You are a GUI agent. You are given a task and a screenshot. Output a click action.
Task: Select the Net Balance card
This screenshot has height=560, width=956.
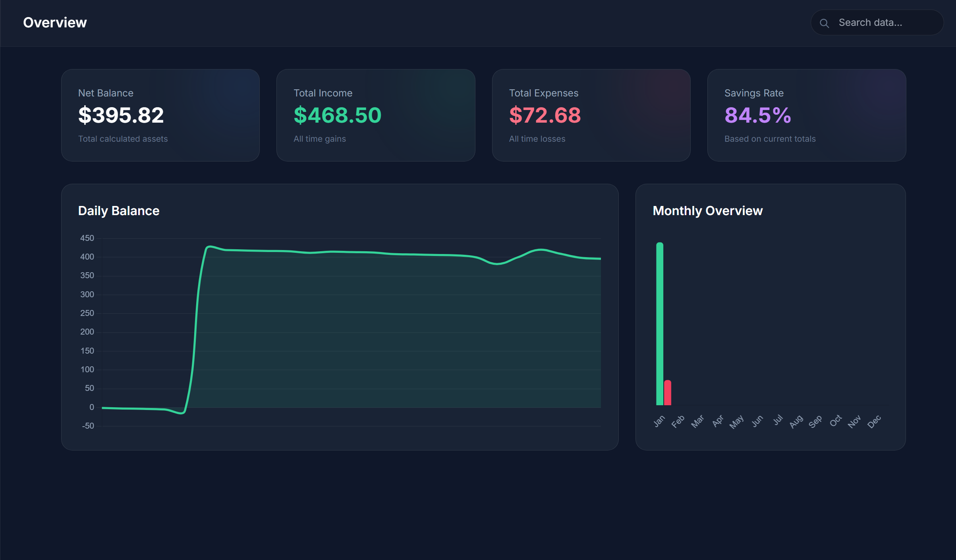160,115
